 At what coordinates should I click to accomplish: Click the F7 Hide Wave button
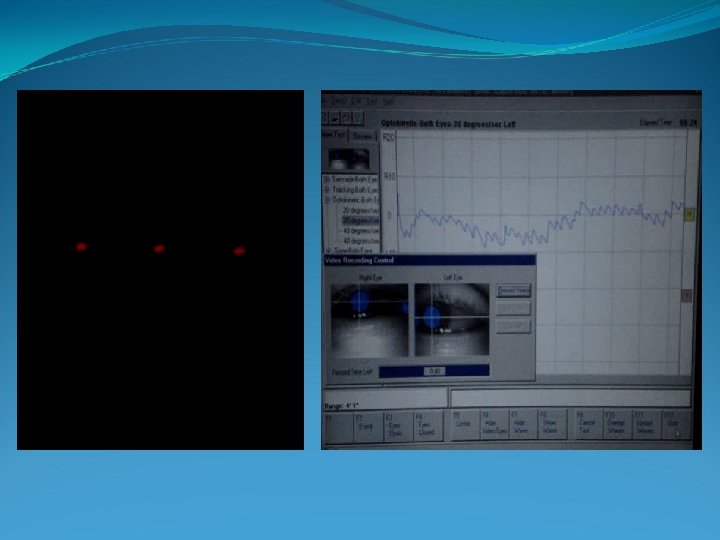[523, 425]
